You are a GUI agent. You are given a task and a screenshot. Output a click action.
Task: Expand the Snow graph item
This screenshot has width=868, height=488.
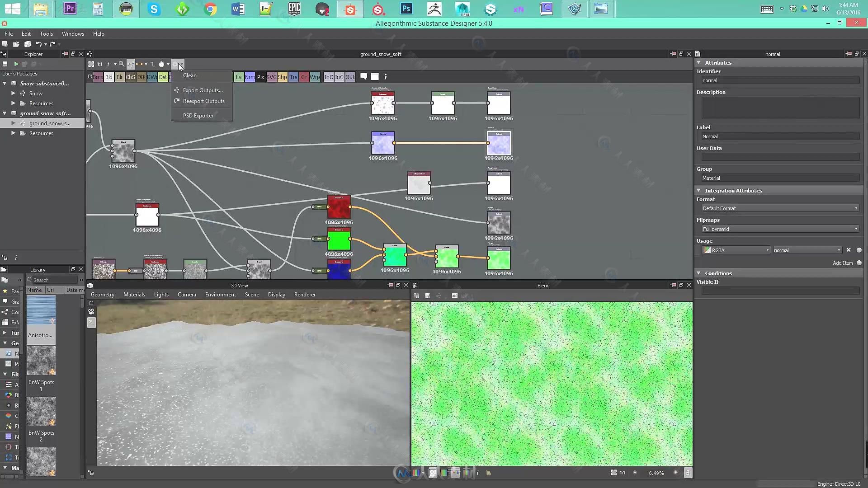click(14, 93)
